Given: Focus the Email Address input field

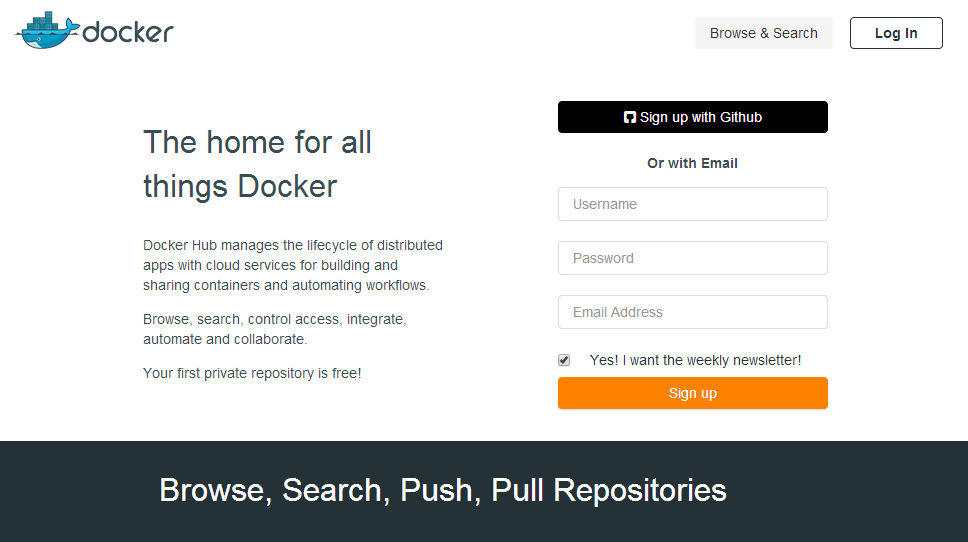Looking at the screenshot, I should [x=693, y=312].
